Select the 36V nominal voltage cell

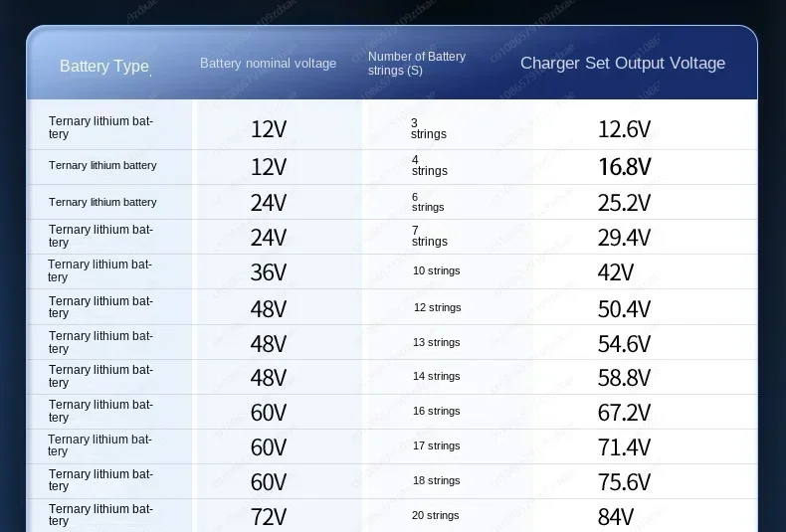point(269,272)
